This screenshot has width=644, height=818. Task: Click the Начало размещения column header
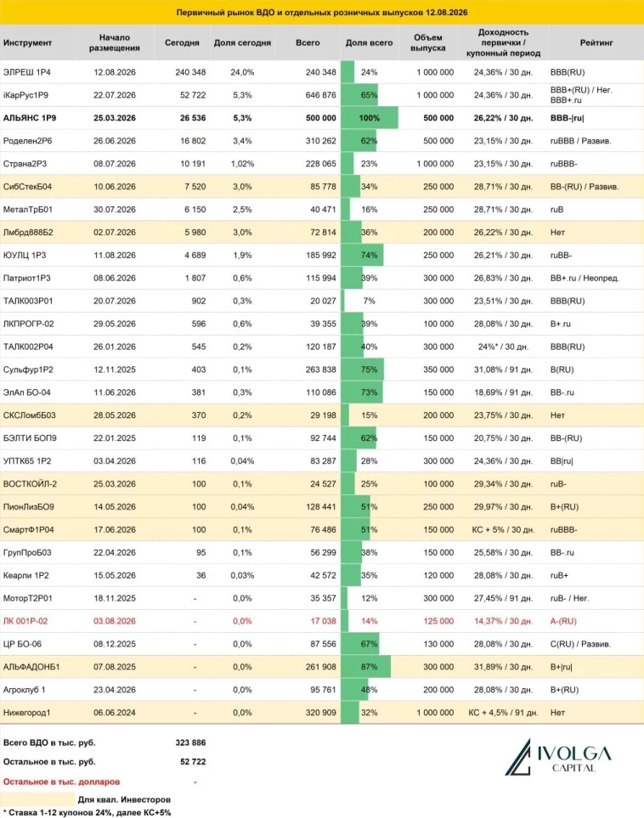coord(115,42)
